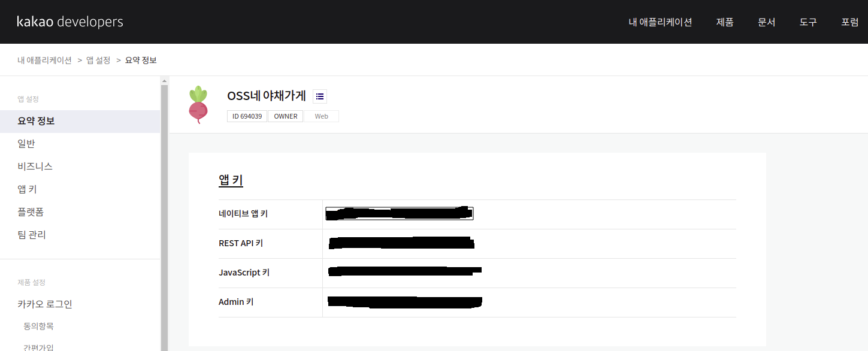Go to 내 애플리케이션 breadcrumb link
The height and width of the screenshot is (351, 868).
point(45,60)
